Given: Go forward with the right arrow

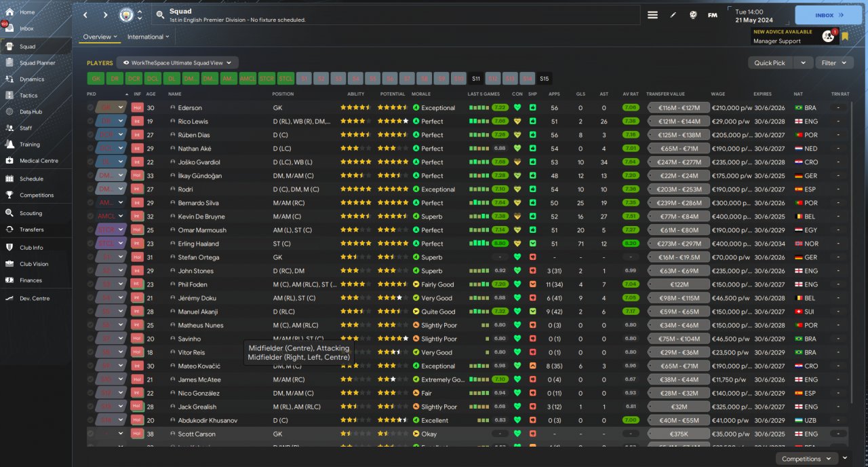Looking at the screenshot, I should pos(105,15).
